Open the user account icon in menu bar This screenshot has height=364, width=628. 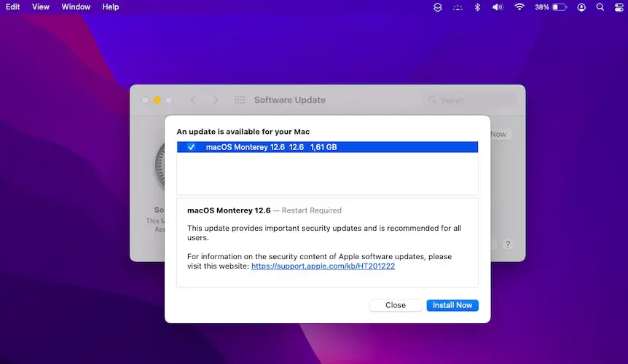581,7
